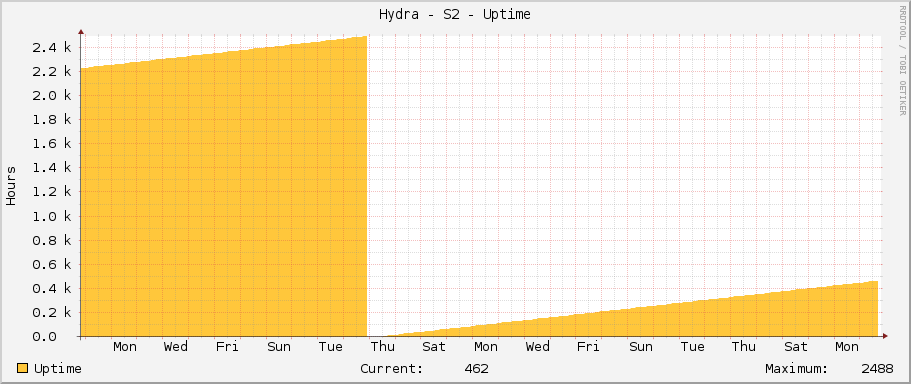Click the orange Uptime legend swatch

[x=22, y=368]
